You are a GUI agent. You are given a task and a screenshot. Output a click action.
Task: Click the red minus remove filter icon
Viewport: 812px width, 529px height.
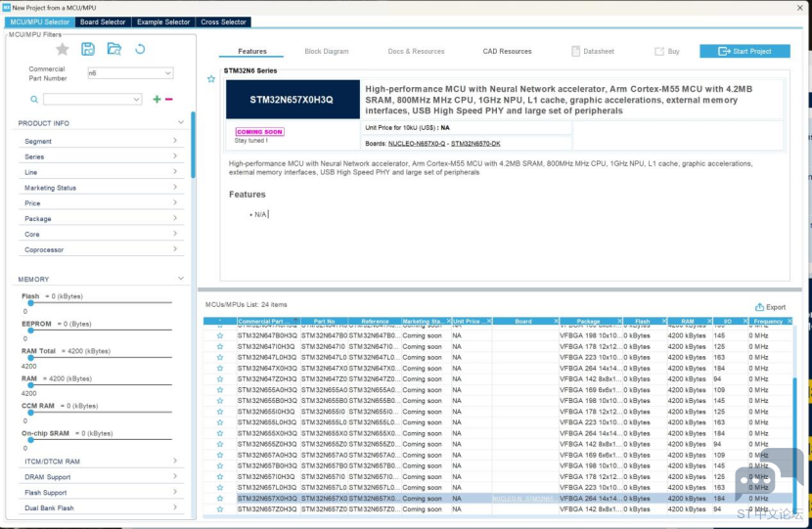169,99
